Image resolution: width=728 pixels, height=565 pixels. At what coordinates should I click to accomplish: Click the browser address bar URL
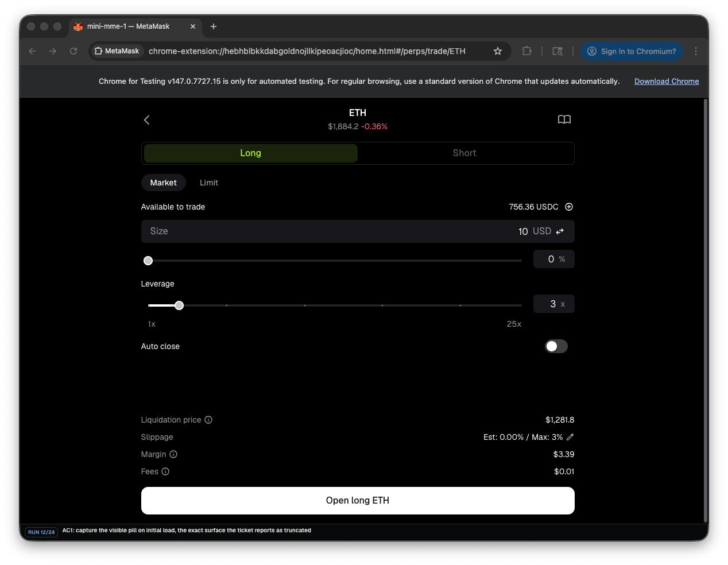coord(307,51)
